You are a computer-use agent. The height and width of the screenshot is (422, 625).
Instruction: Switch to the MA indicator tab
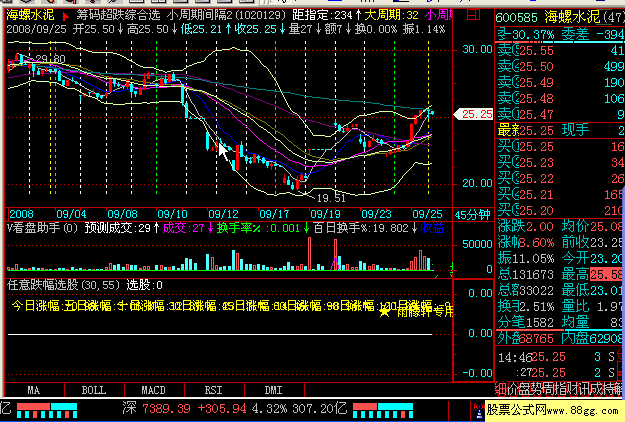34,390
